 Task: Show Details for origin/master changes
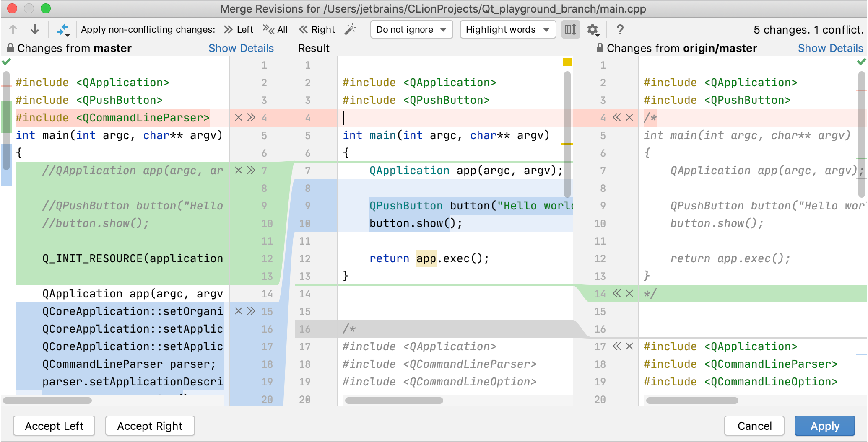coord(830,48)
